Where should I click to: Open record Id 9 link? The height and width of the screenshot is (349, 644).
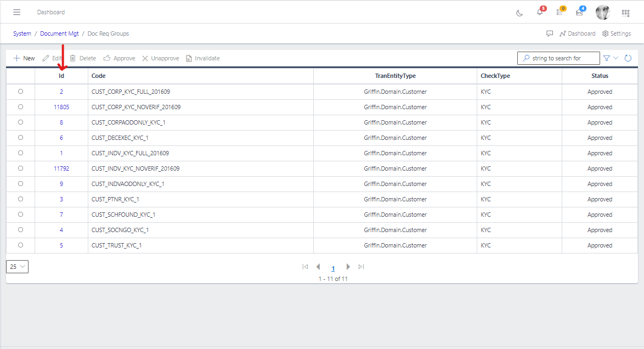click(61, 184)
